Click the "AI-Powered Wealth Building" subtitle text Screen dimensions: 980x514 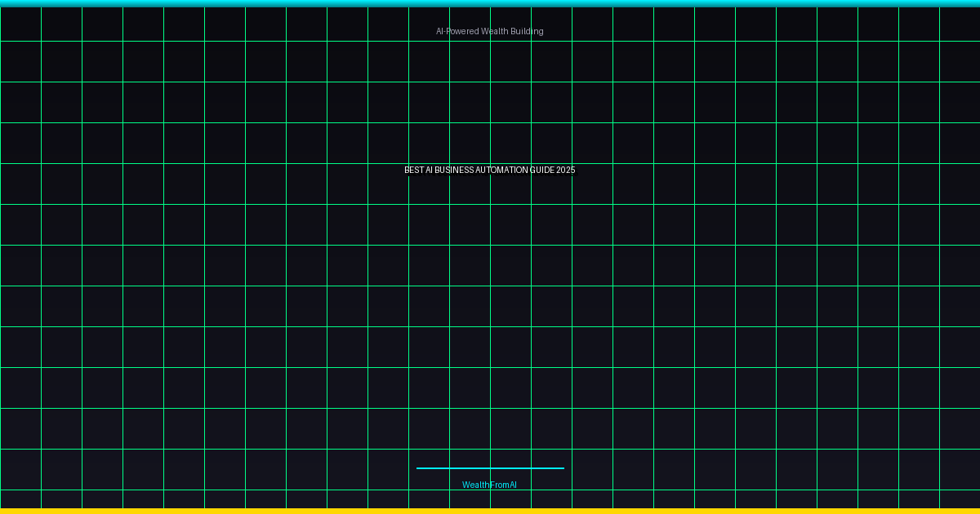point(489,31)
